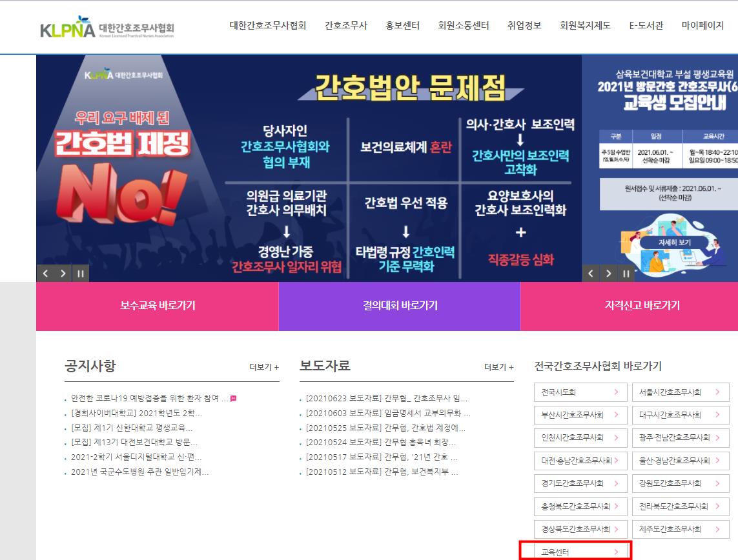
Task: Click 대구시간호조무사회 shortcut button
Action: point(681,415)
